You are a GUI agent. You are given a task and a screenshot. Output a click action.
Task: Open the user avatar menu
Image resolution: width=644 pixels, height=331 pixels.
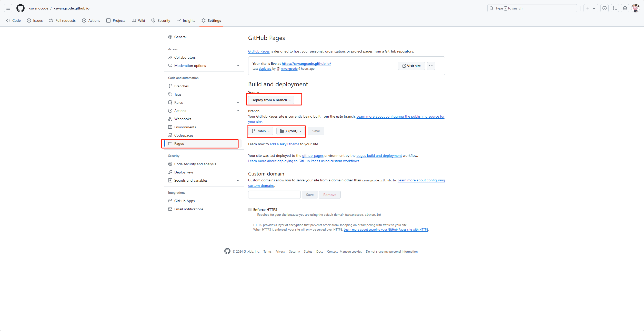point(635,8)
